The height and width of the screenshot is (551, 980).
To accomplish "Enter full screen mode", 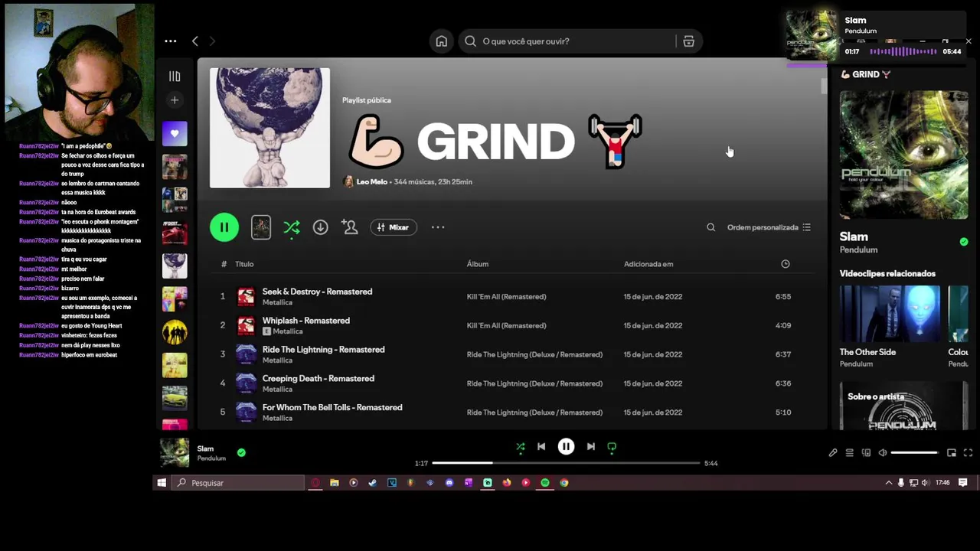I will [x=968, y=453].
